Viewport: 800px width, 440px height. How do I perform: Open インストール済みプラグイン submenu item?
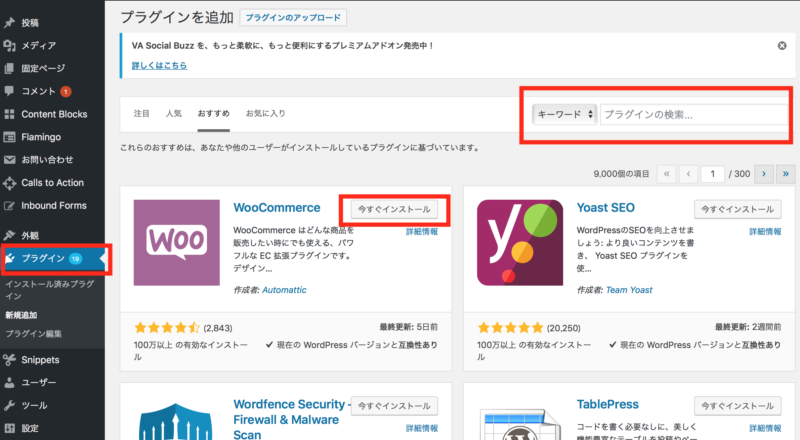click(x=49, y=290)
